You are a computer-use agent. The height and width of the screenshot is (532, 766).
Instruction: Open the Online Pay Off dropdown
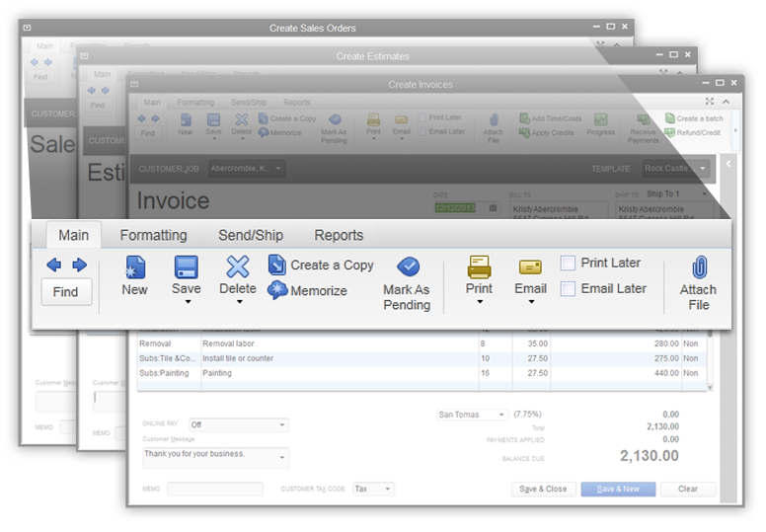[x=239, y=425]
